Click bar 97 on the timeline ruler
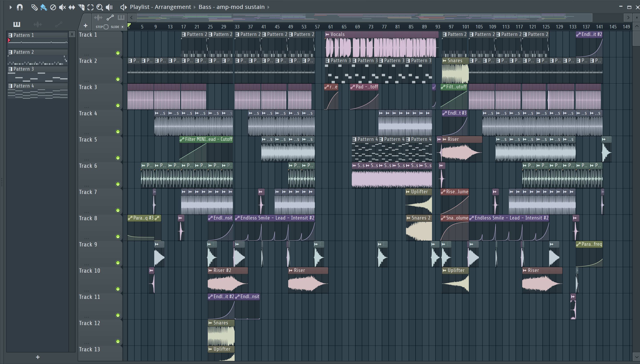The height and width of the screenshot is (364, 640). (x=451, y=26)
